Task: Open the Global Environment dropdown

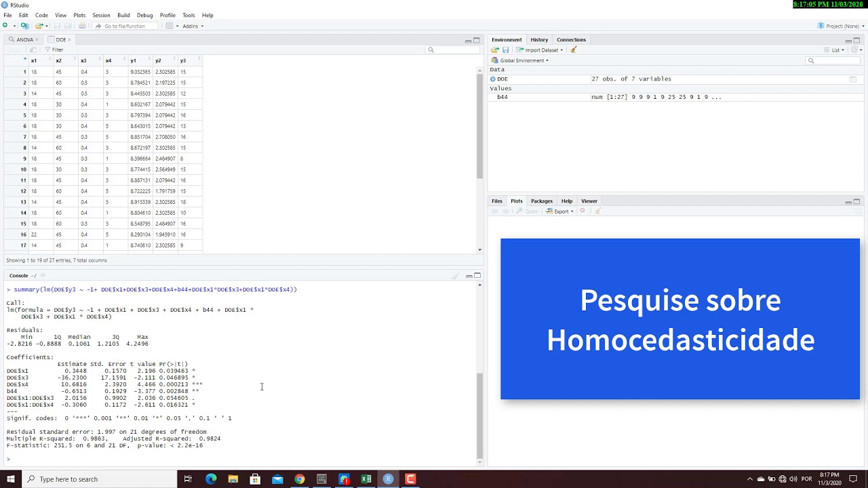Action: (x=521, y=60)
